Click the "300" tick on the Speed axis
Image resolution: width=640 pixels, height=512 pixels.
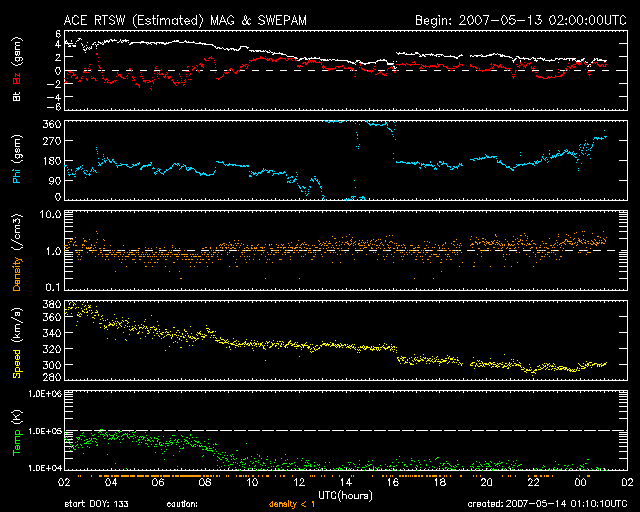[x=52, y=365]
